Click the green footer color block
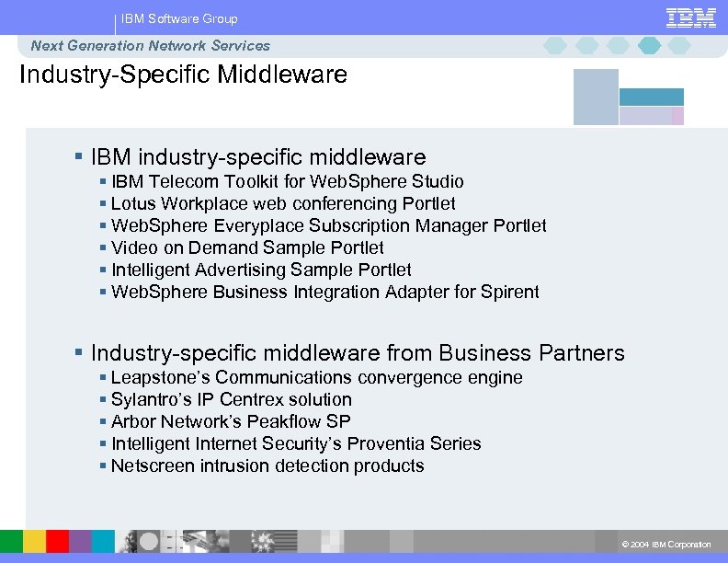The width and height of the screenshot is (728, 563). (x=12, y=541)
